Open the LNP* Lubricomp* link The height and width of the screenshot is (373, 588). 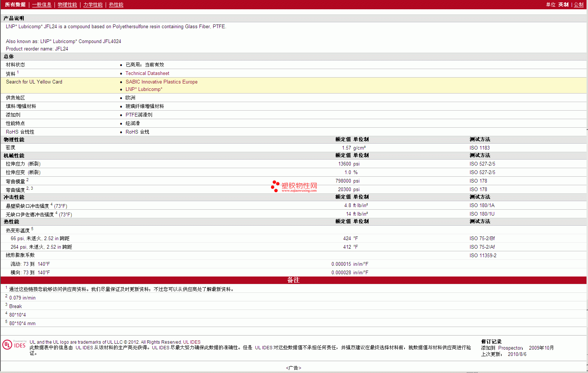[x=144, y=89]
